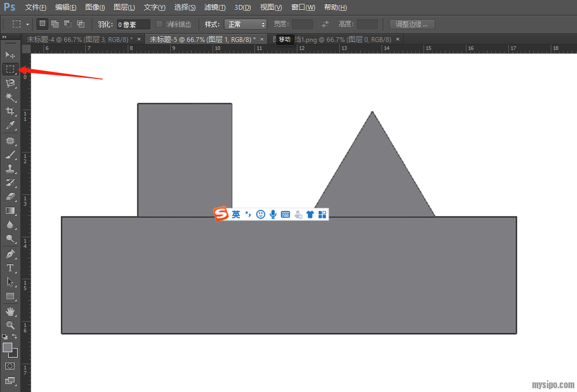The width and height of the screenshot is (577, 392).
Task: Click the 羽化 feather input field
Action: [133, 24]
